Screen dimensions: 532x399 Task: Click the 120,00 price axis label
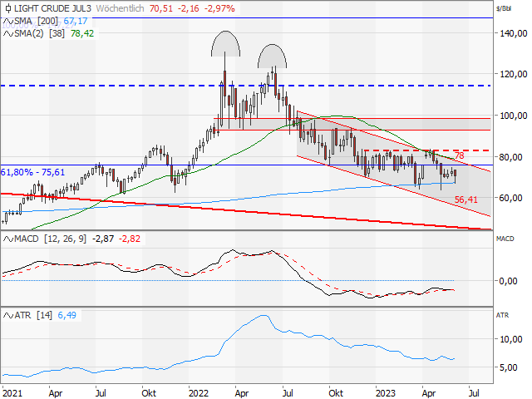(x=514, y=74)
